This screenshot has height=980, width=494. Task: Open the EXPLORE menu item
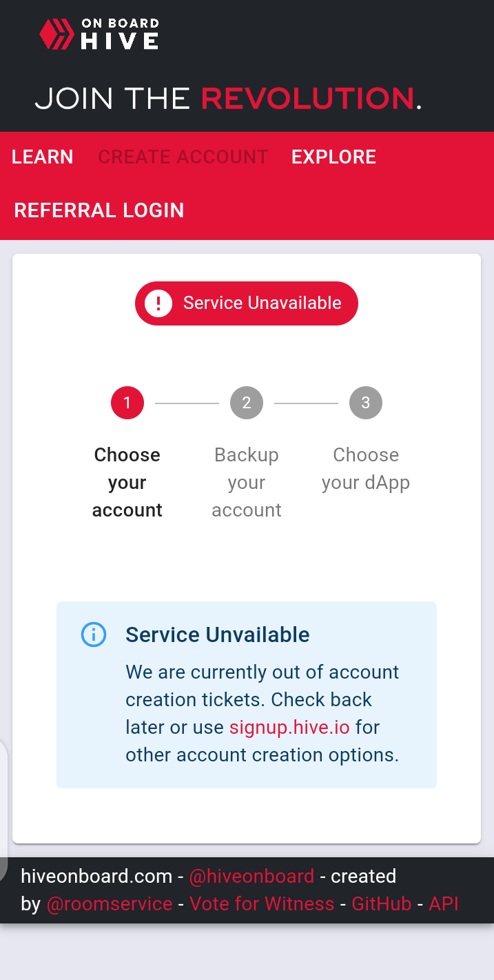(x=333, y=157)
